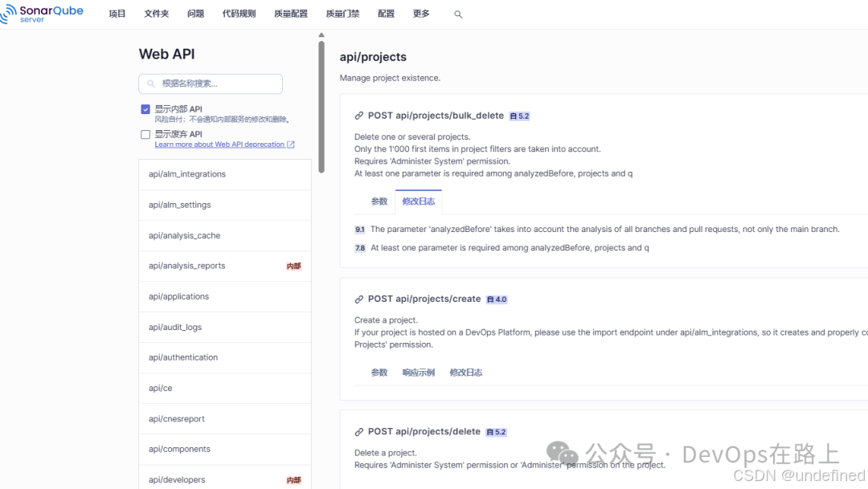This screenshot has width=868, height=489.
Task: Follow the Learn more about Web API deprecation link
Action: (219, 145)
